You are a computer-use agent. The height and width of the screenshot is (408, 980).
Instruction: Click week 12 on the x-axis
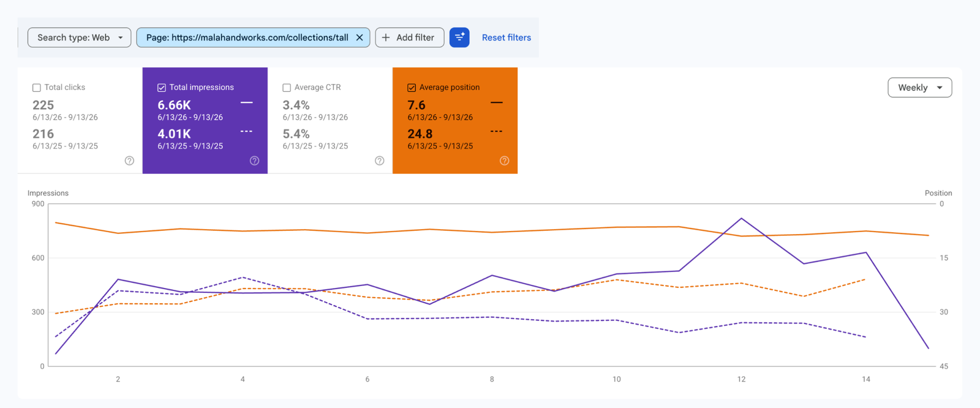[741, 379]
